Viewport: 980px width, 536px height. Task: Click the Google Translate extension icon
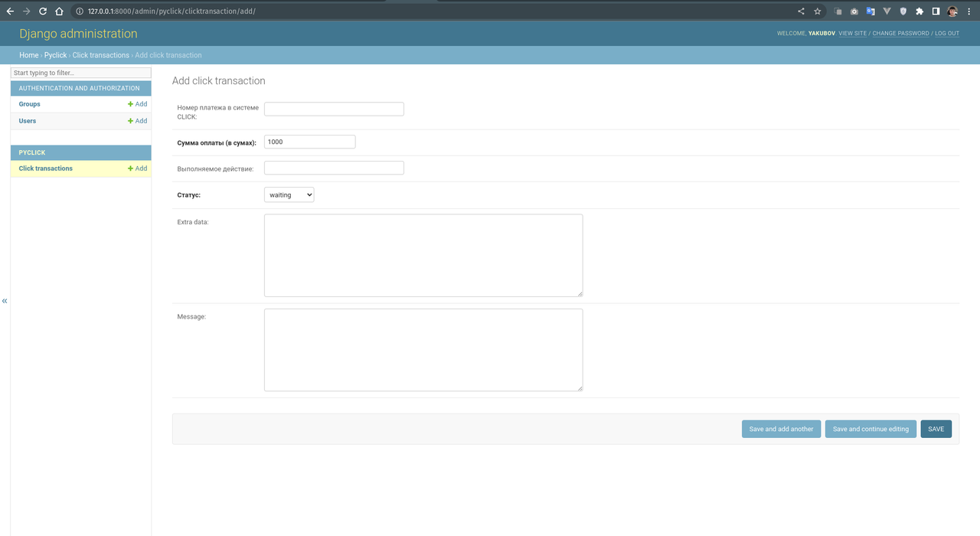pos(871,11)
